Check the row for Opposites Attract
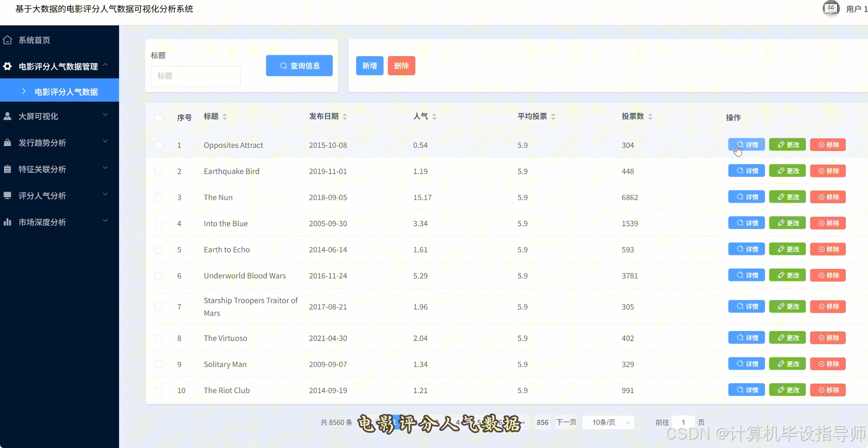The height and width of the screenshot is (448, 868). coord(159,145)
